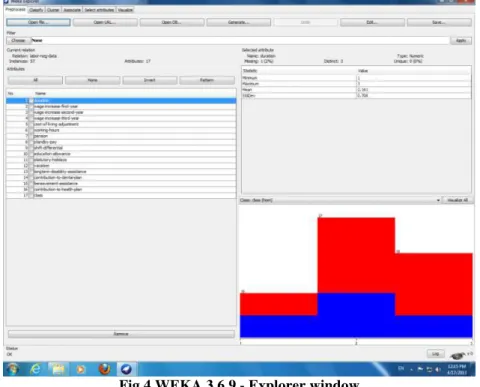The height and width of the screenshot is (387, 480).
Task: Click the Open file... button
Action: 38,22
